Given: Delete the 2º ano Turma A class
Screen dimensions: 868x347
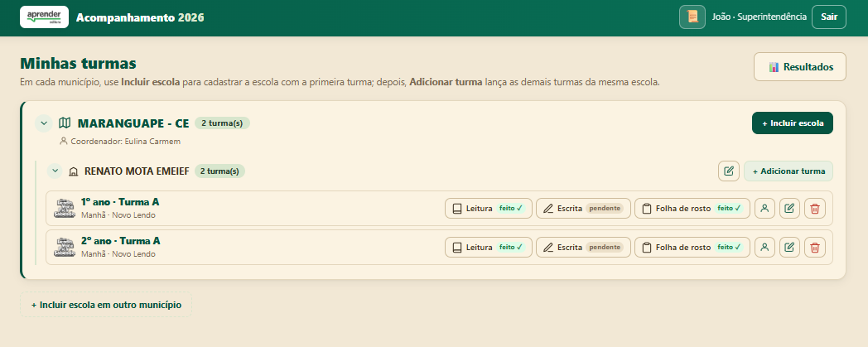Looking at the screenshot, I should click(x=814, y=248).
